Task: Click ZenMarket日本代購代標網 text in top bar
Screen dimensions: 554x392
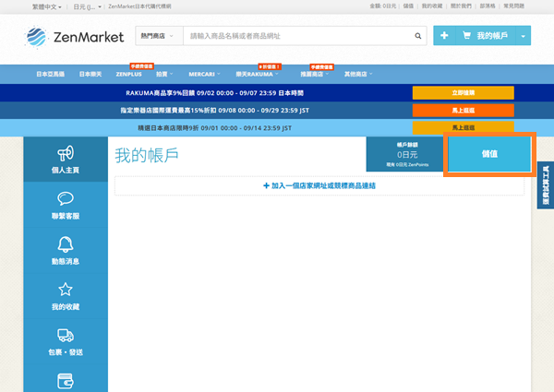Action: [x=139, y=6]
